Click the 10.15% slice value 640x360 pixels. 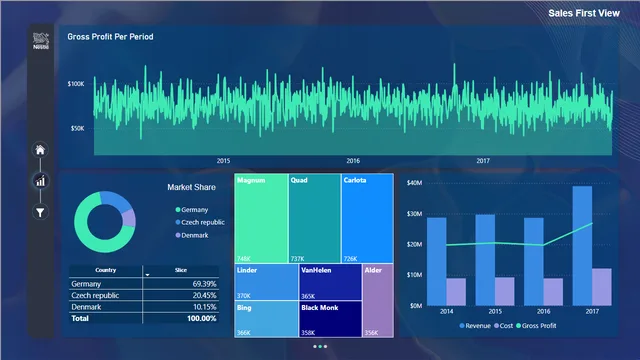click(204, 307)
